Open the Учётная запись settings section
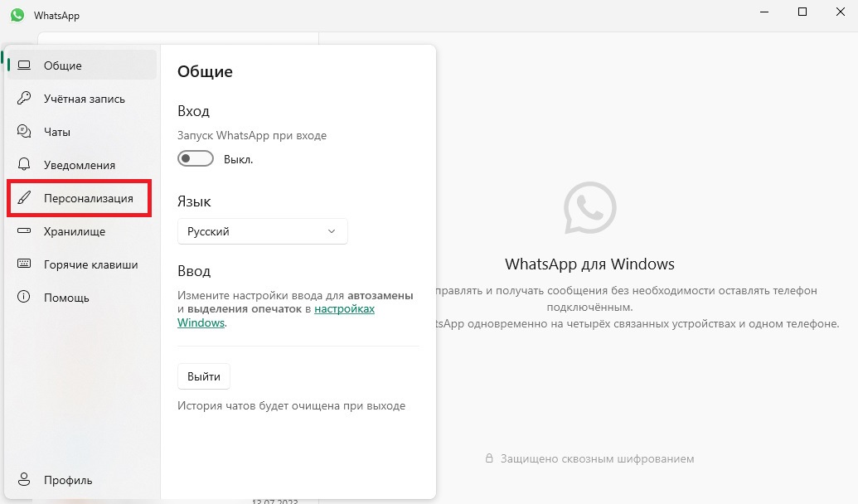 point(82,99)
